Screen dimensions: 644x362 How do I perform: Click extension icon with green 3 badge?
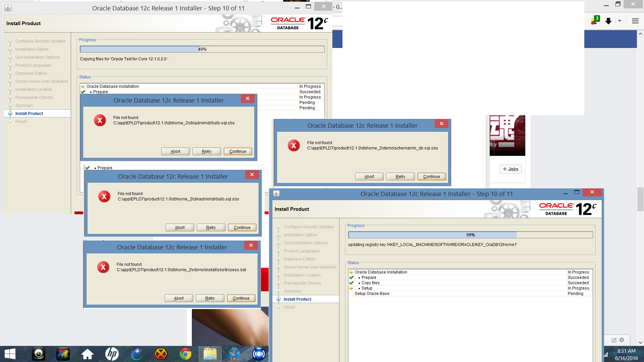(595, 20)
